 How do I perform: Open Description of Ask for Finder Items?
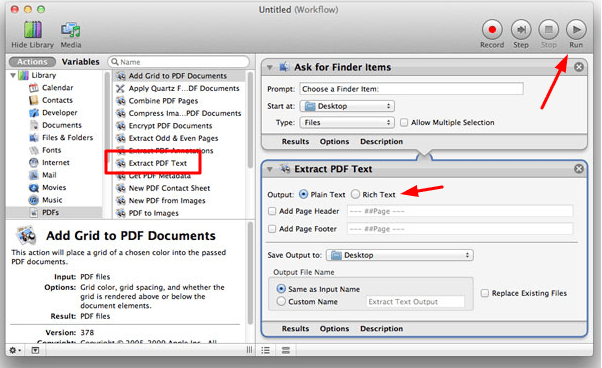tap(381, 142)
